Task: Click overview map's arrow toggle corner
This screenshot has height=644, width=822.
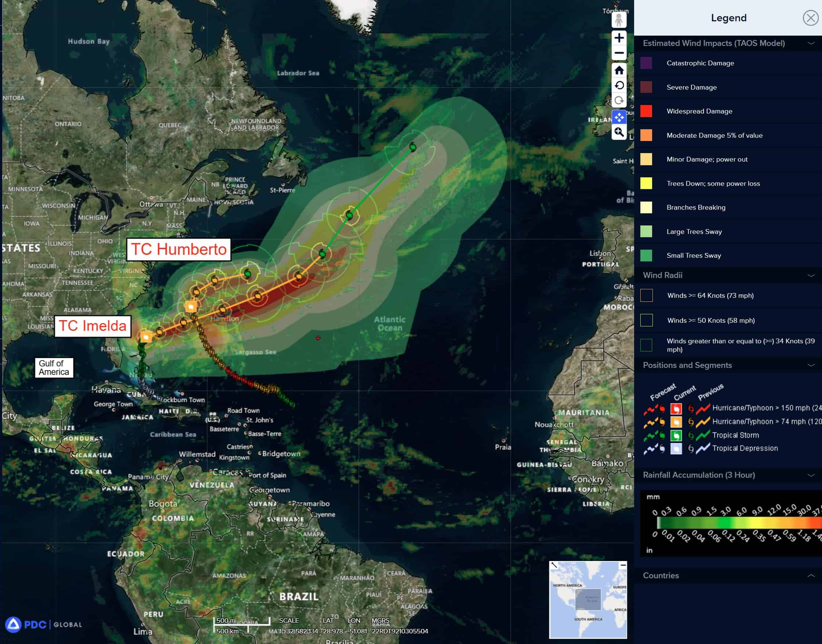Action: (554, 565)
